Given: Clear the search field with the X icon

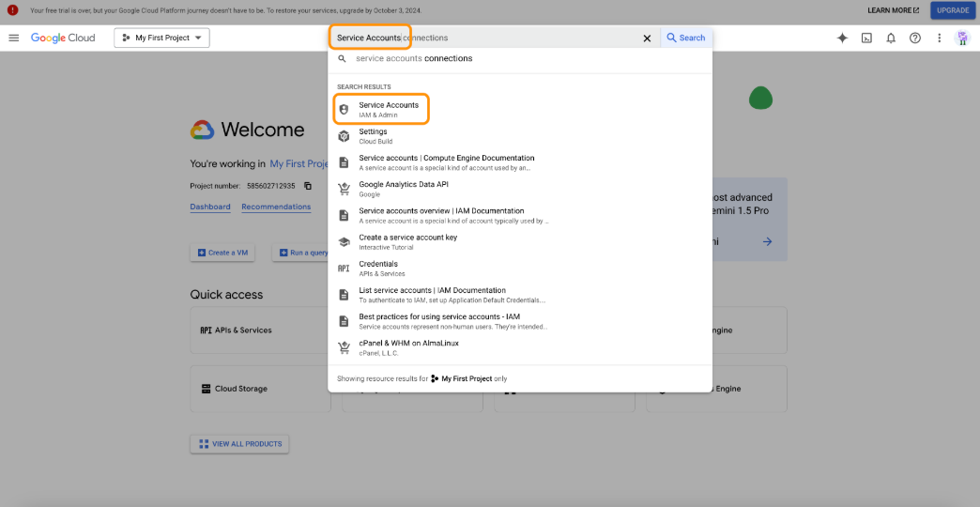Looking at the screenshot, I should click(647, 38).
